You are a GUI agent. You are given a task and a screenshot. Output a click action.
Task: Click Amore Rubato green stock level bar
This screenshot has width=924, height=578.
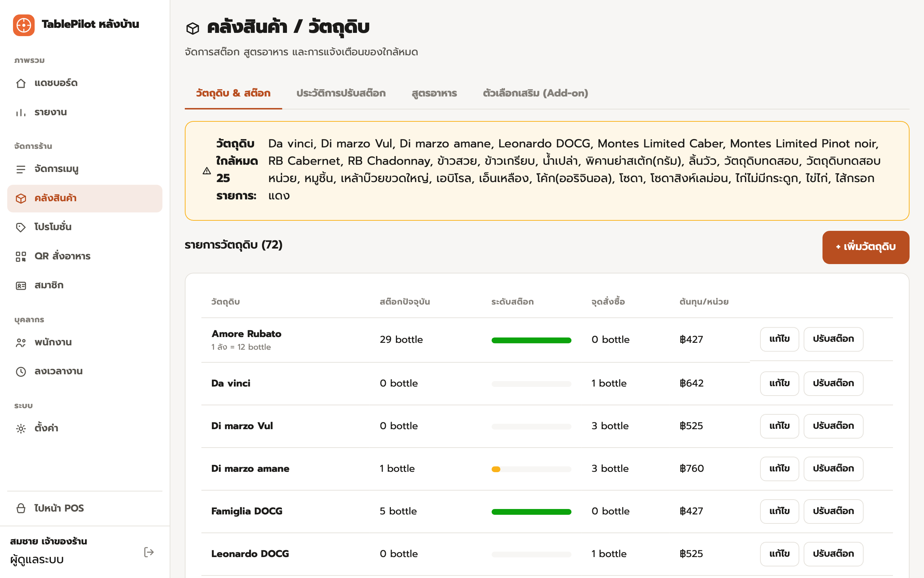click(531, 340)
